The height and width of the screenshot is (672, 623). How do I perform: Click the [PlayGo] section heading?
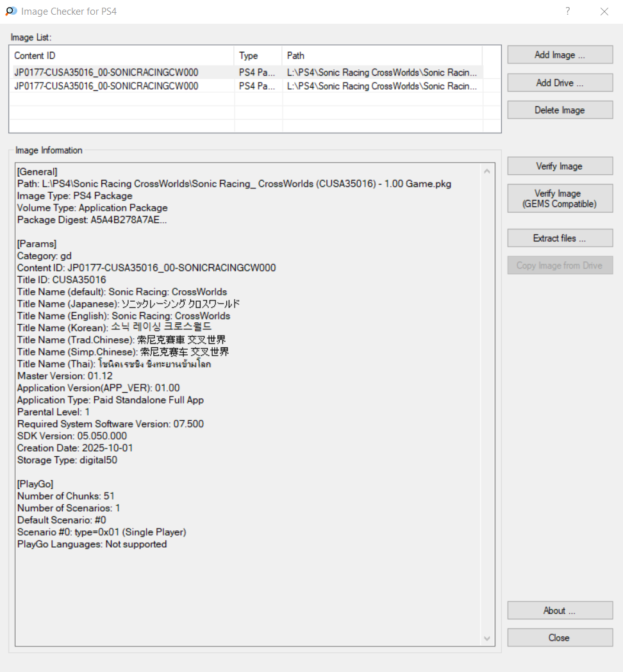pyautogui.click(x=35, y=484)
